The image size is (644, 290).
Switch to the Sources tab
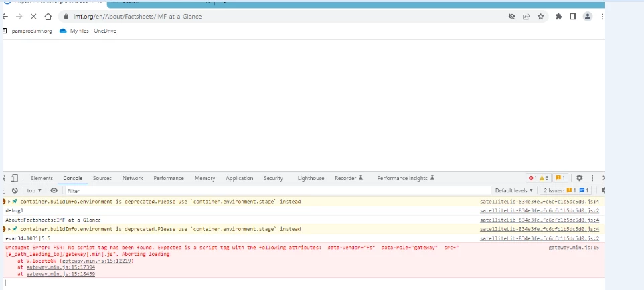(x=102, y=178)
